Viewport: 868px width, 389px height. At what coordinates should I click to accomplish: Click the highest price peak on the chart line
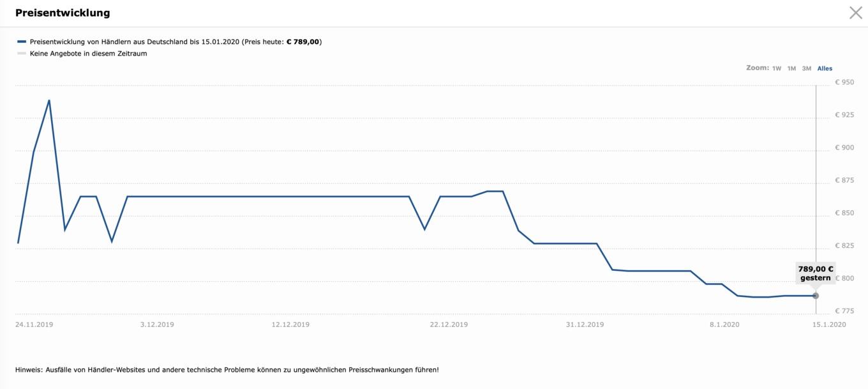pyautogui.click(x=49, y=100)
